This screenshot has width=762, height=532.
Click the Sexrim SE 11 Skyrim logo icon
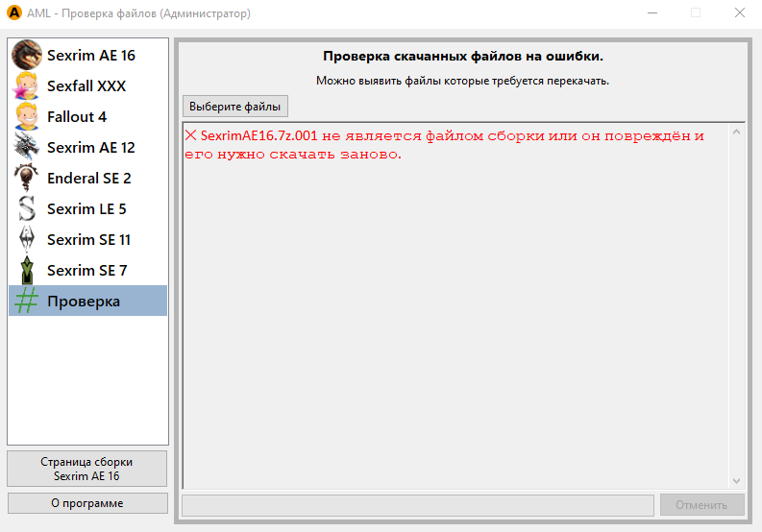[x=27, y=240]
